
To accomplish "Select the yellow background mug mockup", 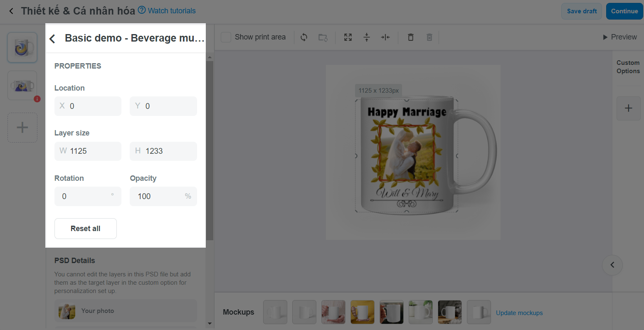I will 363,312.
